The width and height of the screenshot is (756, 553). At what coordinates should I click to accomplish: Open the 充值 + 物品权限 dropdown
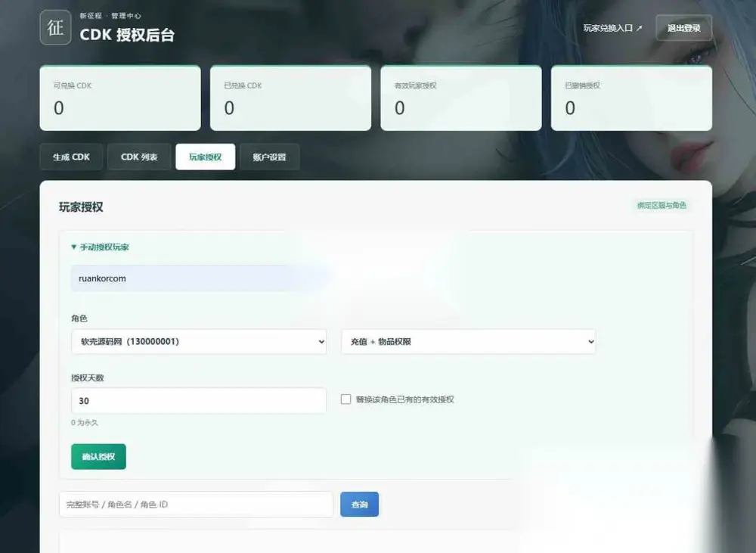tap(469, 342)
